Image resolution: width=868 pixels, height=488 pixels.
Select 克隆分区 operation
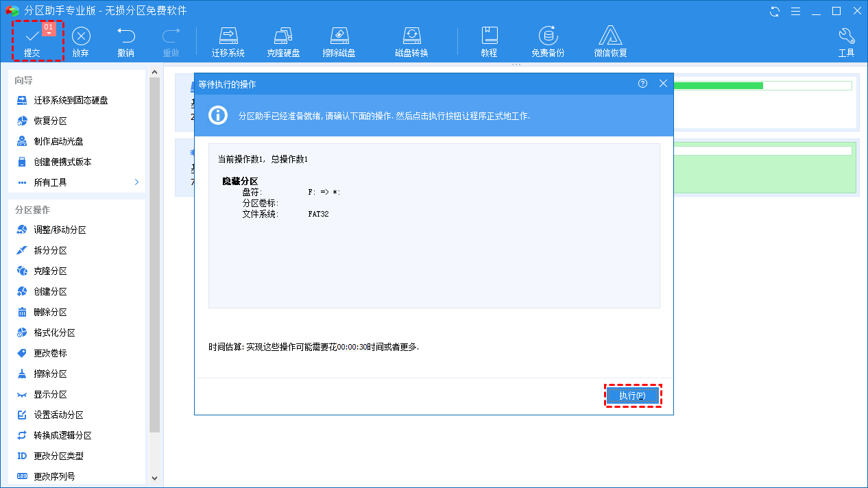pos(51,271)
